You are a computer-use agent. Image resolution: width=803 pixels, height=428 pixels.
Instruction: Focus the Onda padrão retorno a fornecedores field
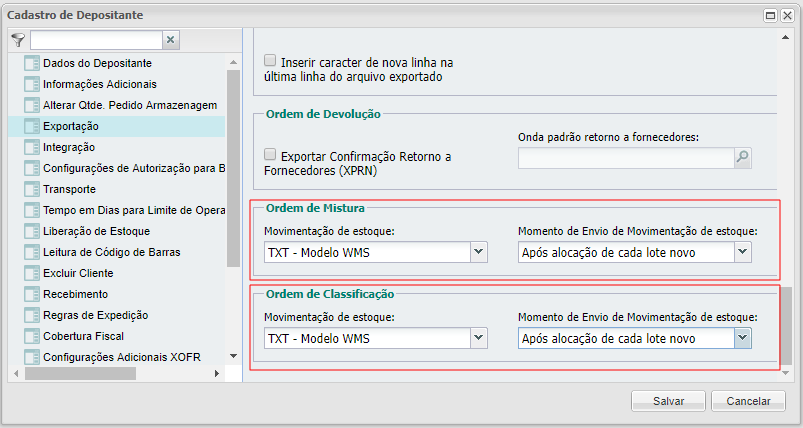(625, 157)
